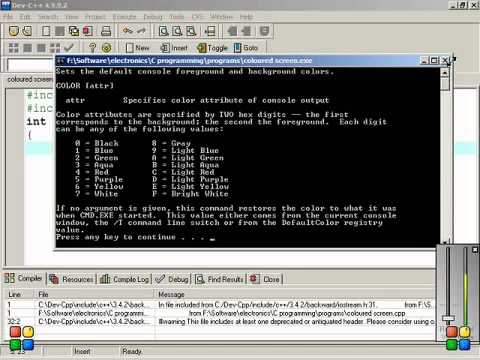The image size is (480, 360).
Task: Click the Run toolbar icon
Action: click(x=27, y=48)
